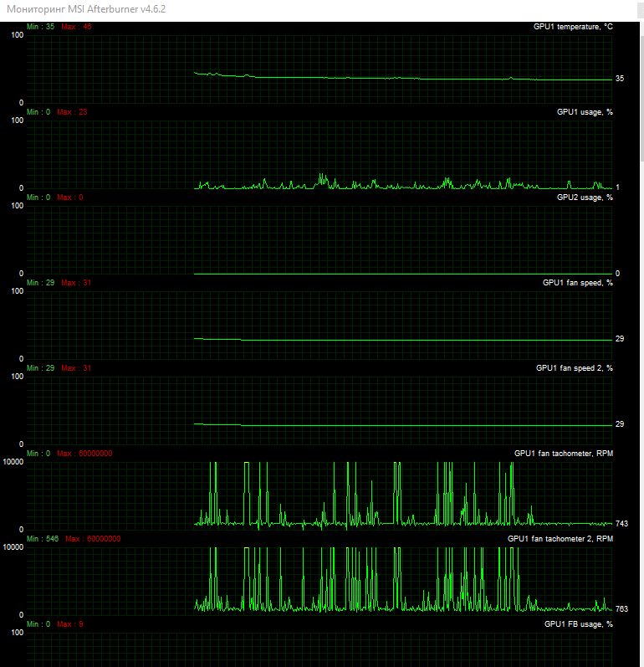Click the GPU1 fan tachometer 2, RPM title
Viewport: 644px width, 667px height.
pyautogui.click(x=560, y=539)
